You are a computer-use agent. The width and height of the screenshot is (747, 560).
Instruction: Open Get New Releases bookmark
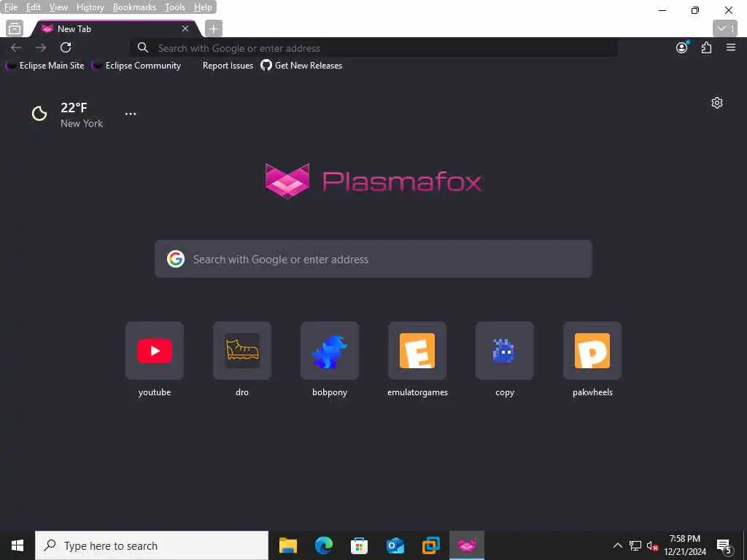click(x=301, y=66)
